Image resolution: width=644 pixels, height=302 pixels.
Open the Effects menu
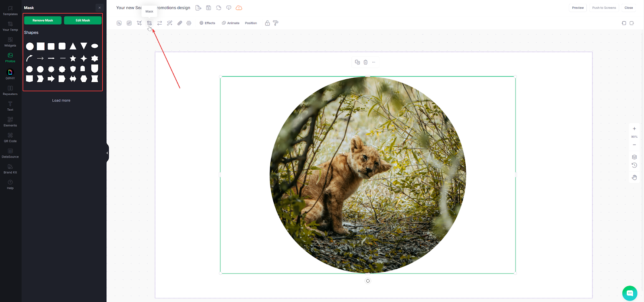tap(207, 23)
